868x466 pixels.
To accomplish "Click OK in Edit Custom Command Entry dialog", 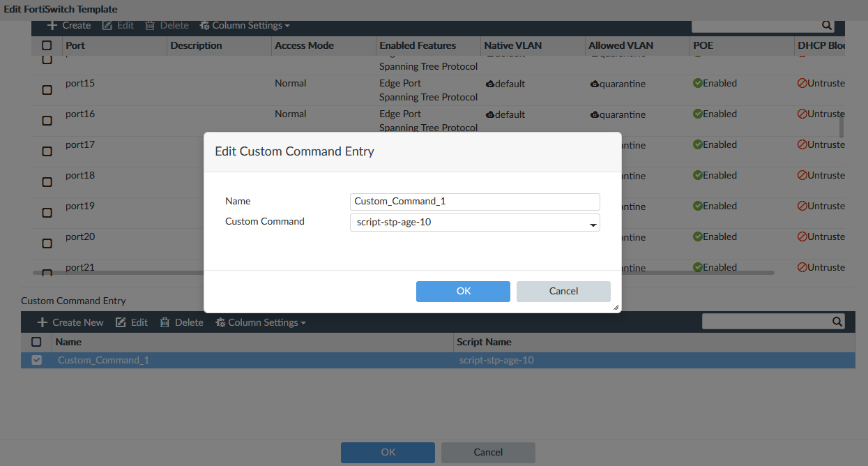I will tap(463, 292).
